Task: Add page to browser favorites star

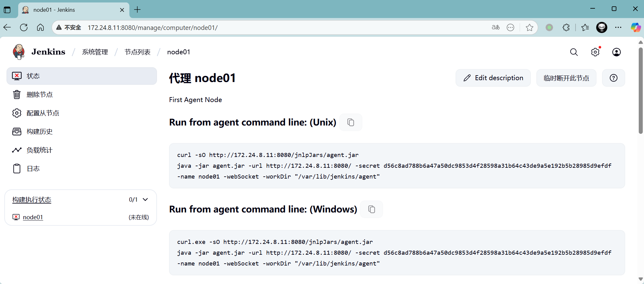Action: pyautogui.click(x=530, y=28)
